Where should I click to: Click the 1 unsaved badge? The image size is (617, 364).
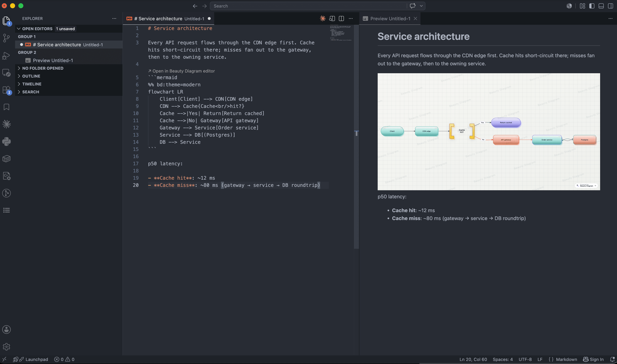click(x=65, y=29)
